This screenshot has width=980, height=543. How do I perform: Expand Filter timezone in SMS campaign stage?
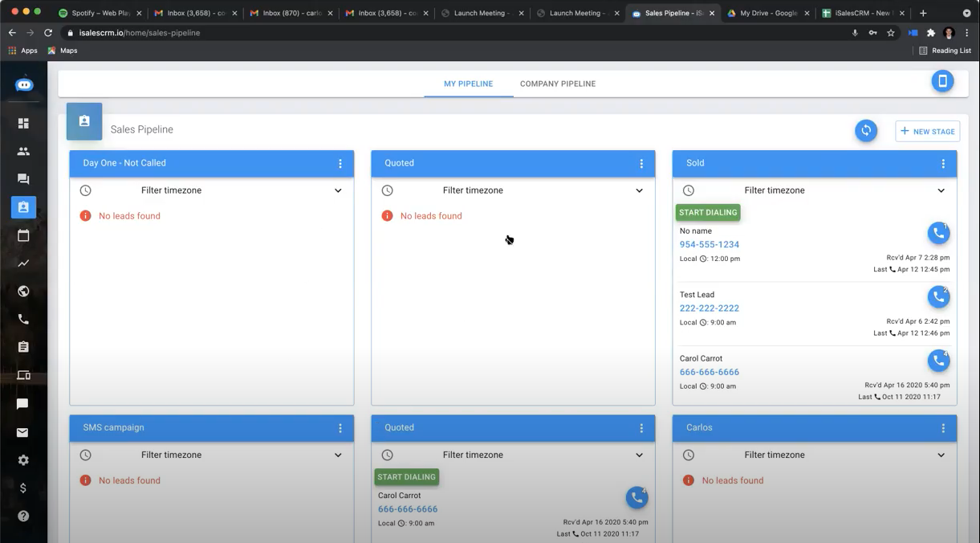(212, 455)
